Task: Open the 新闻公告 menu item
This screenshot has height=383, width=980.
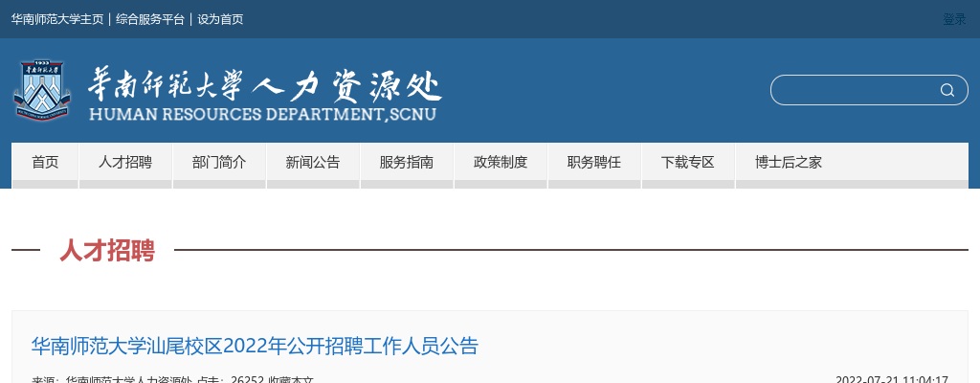Action: (313, 163)
